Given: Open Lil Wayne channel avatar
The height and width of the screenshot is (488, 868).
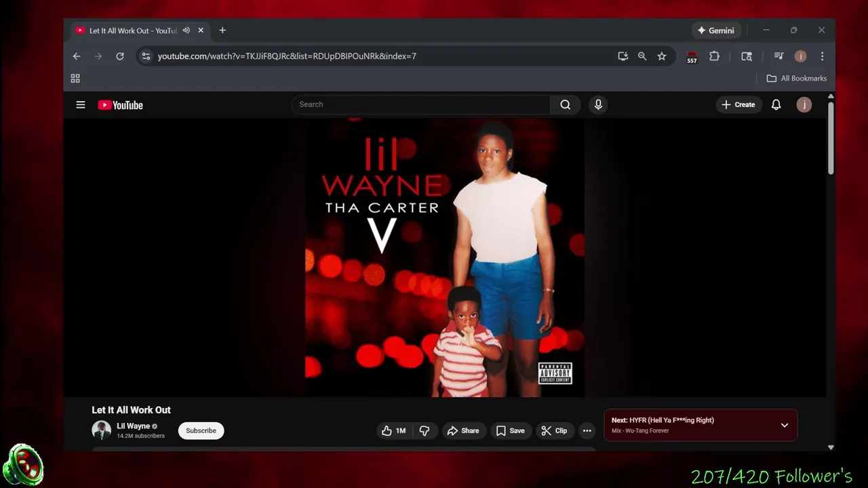Looking at the screenshot, I should [102, 430].
